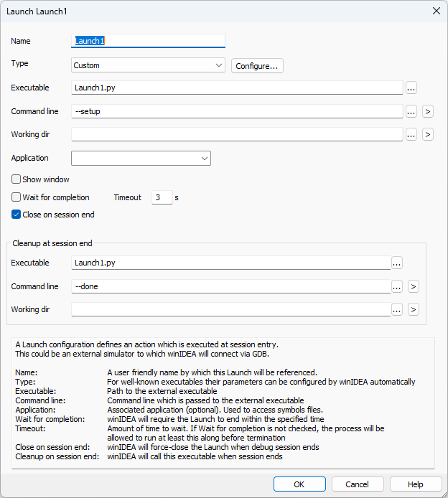Click the Cancel button
The width and height of the screenshot is (448, 498).
pos(357,484)
